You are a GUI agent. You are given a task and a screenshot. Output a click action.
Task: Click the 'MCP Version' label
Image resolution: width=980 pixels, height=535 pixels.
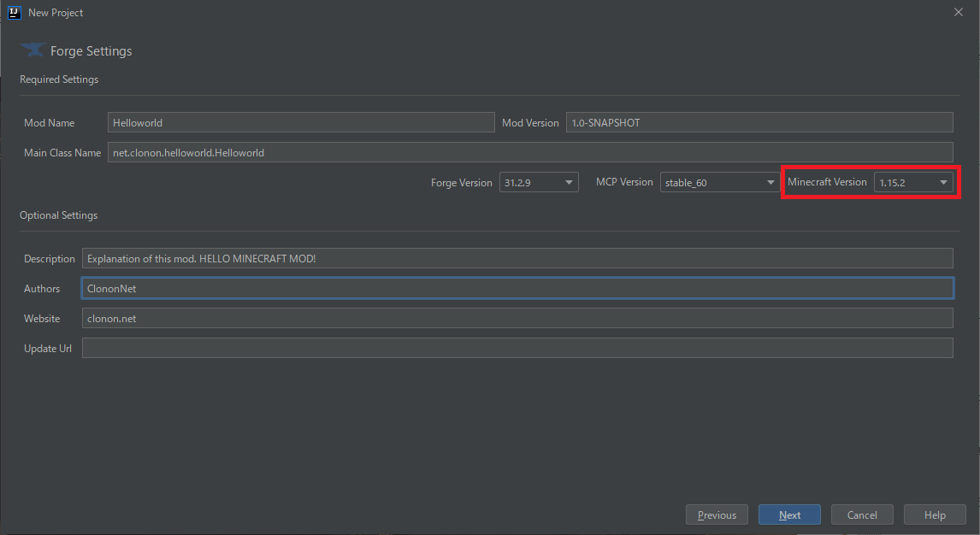point(624,182)
